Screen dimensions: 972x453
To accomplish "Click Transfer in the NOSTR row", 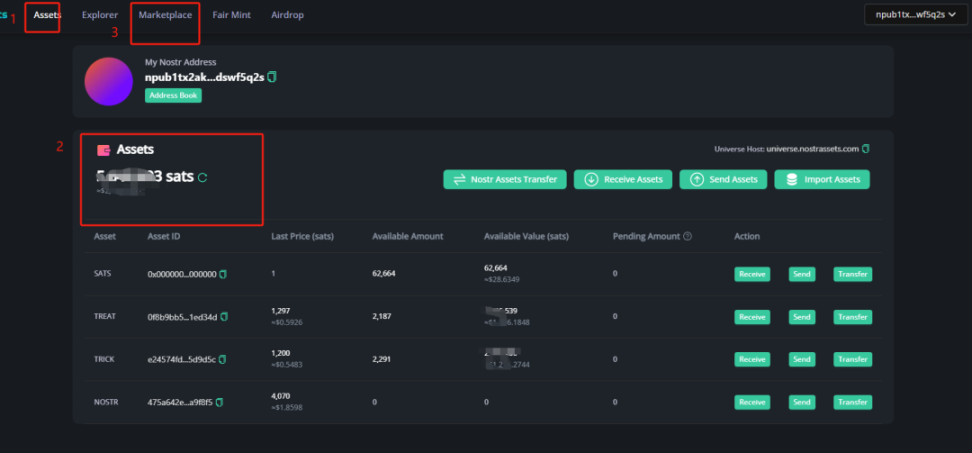I will point(852,402).
